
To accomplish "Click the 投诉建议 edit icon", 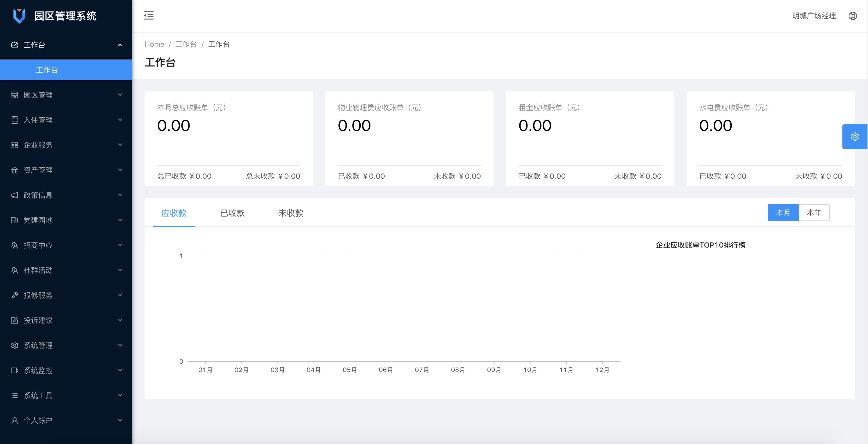I will 14,320.
